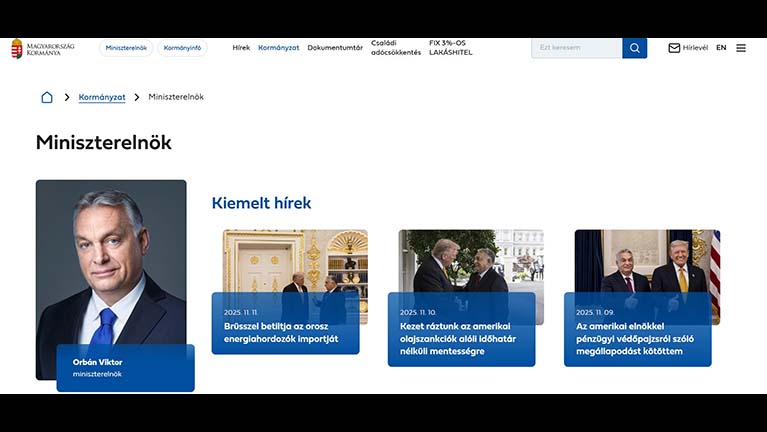Click the Hírlevél envelope icon
The image size is (767, 432).
(x=674, y=48)
